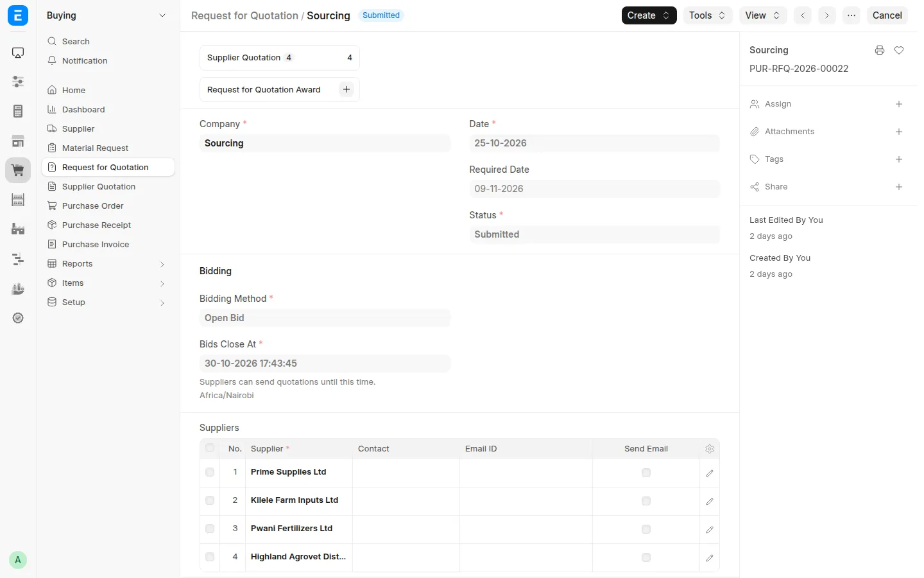Click the Cancel button

pyautogui.click(x=887, y=15)
